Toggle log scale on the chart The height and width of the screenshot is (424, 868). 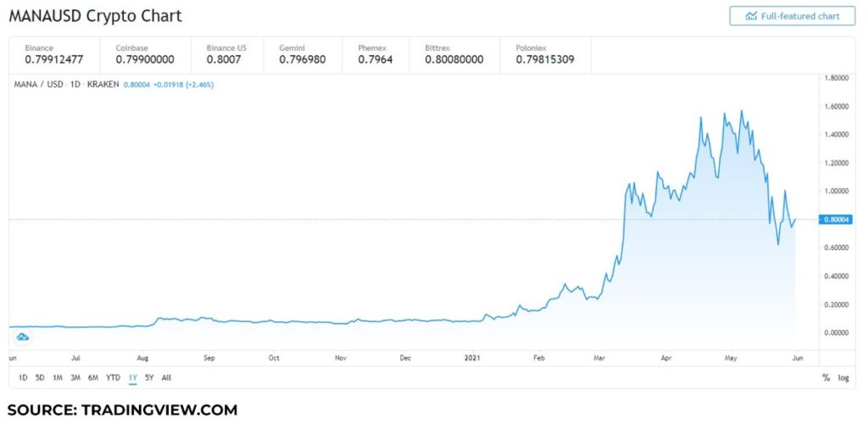843,377
